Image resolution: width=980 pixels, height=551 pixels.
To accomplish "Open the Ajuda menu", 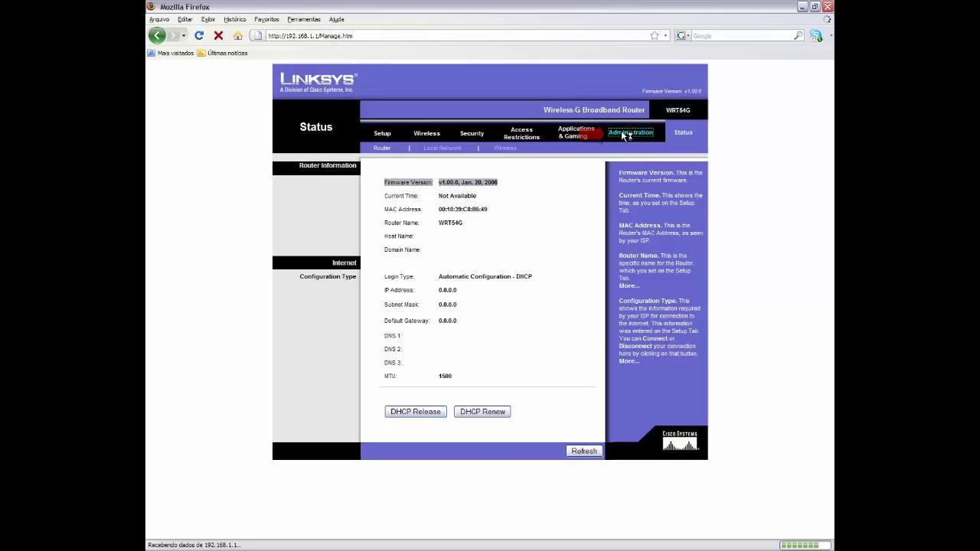I will coord(336,19).
